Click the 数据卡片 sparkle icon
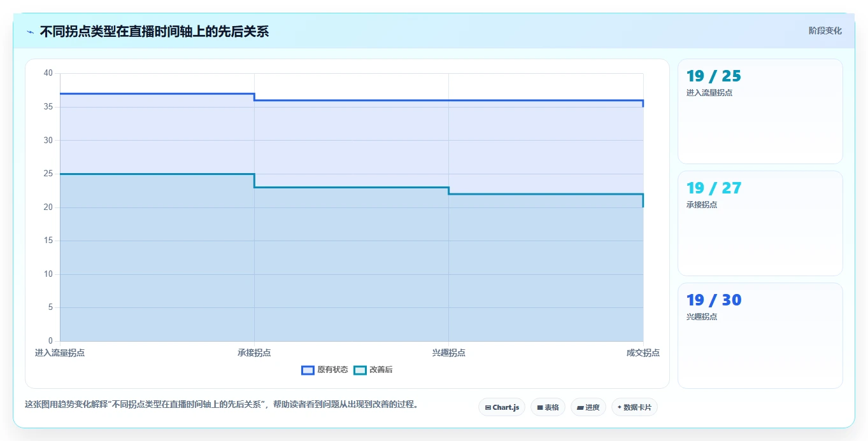This screenshot has width=868, height=441. pyautogui.click(x=620, y=407)
